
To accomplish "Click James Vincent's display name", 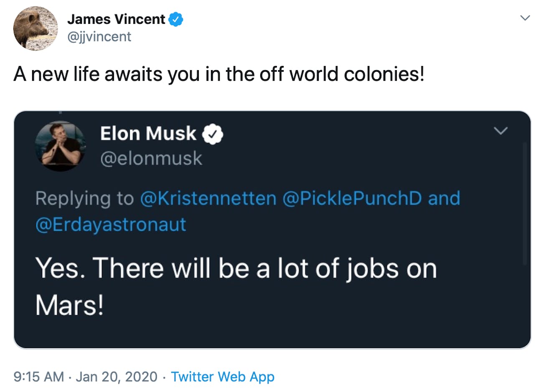I will 117,18.
